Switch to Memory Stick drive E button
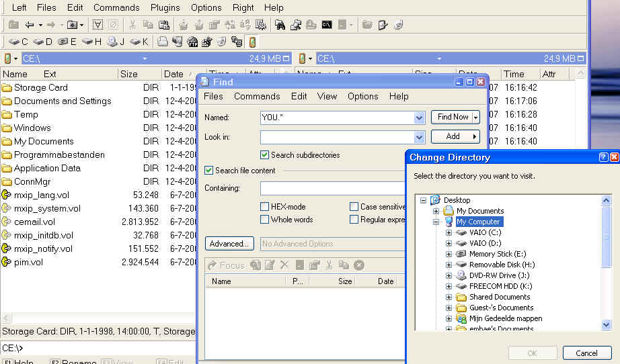The height and width of the screenshot is (364, 620). click(x=67, y=42)
